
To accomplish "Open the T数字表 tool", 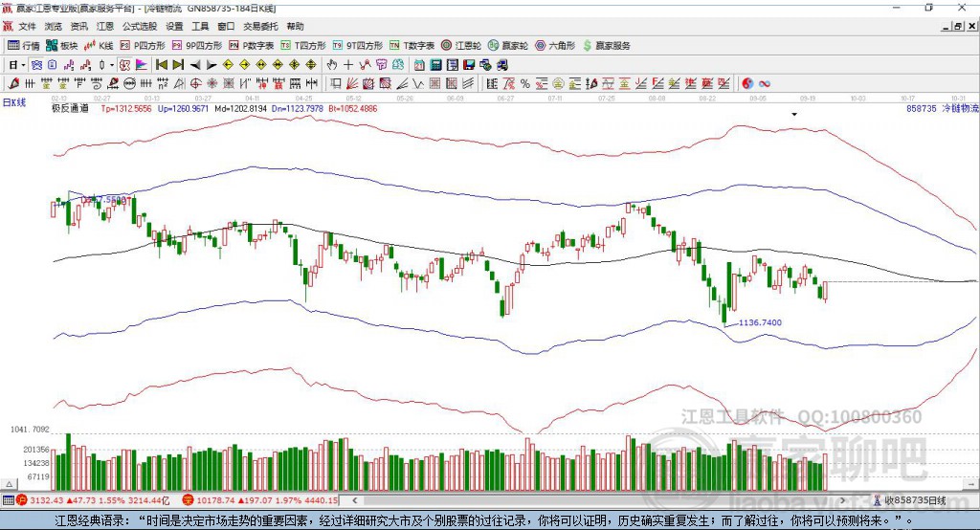I will coord(412,46).
